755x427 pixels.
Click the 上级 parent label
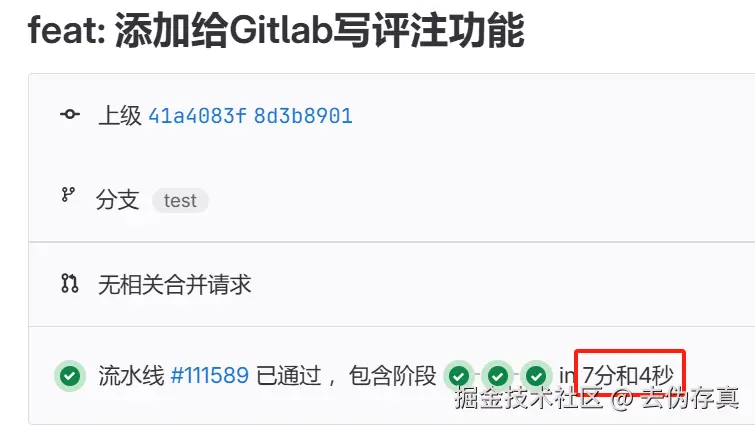point(120,116)
